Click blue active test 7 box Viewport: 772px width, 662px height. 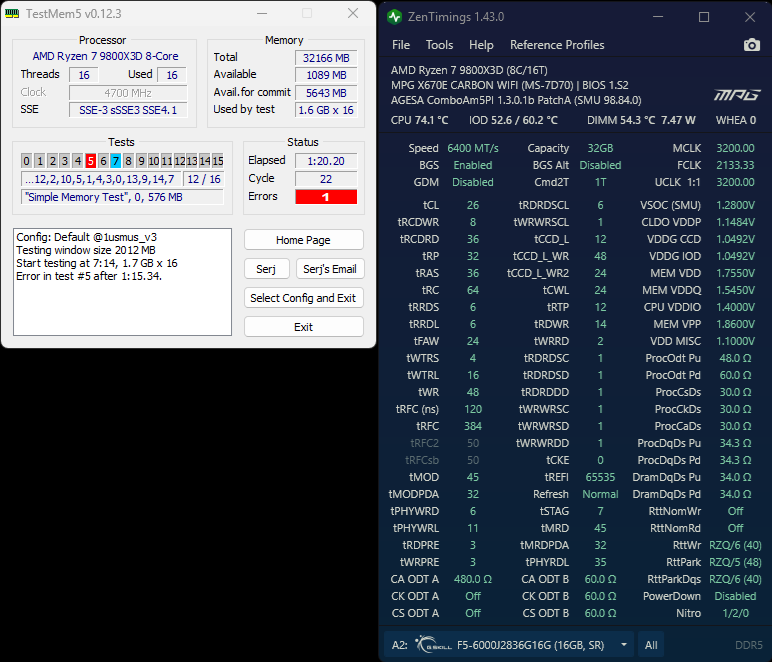(x=115, y=160)
